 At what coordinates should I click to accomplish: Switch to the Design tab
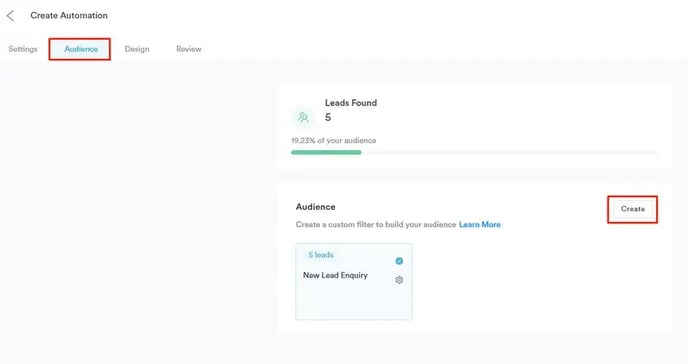137,49
